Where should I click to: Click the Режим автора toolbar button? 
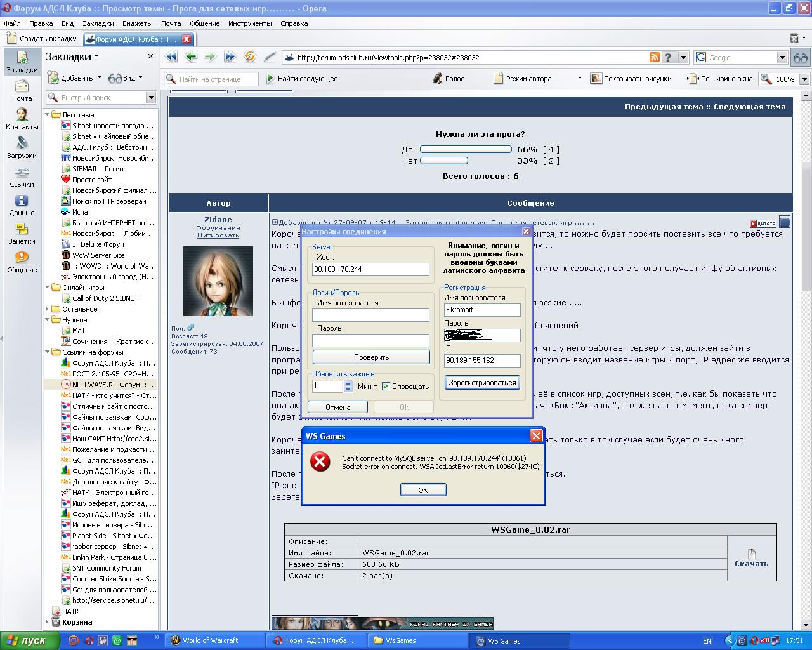tap(523, 79)
